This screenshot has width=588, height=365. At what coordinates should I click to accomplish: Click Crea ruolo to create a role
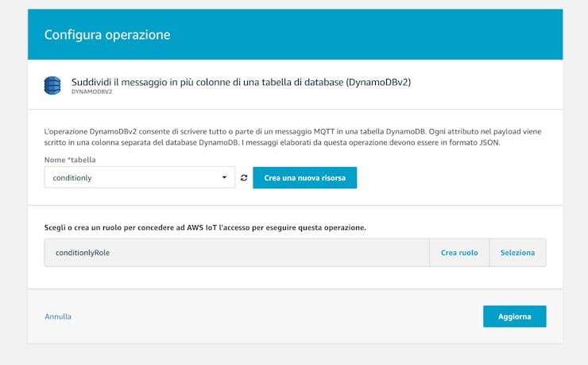[x=459, y=252]
